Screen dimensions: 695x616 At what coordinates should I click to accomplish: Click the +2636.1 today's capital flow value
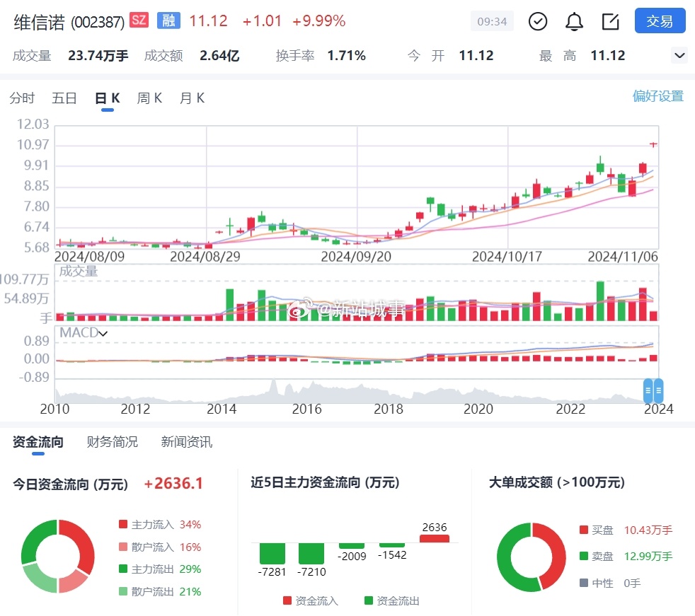coord(173,483)
